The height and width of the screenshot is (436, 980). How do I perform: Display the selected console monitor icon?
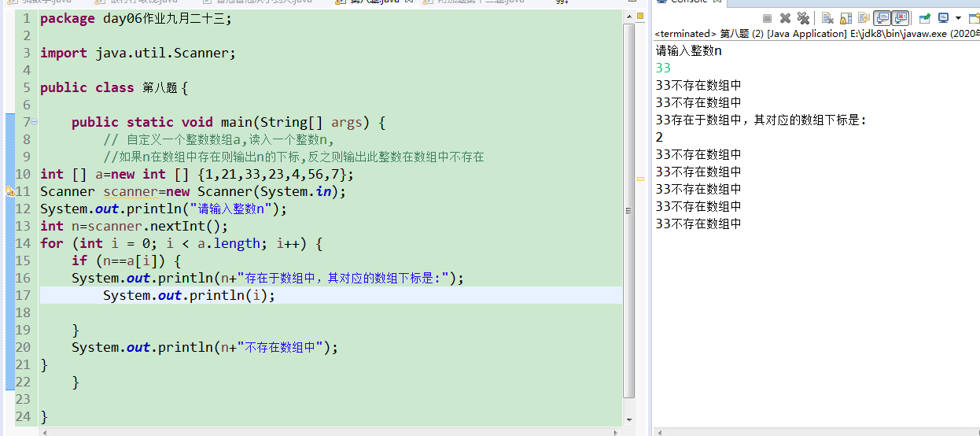943,18
